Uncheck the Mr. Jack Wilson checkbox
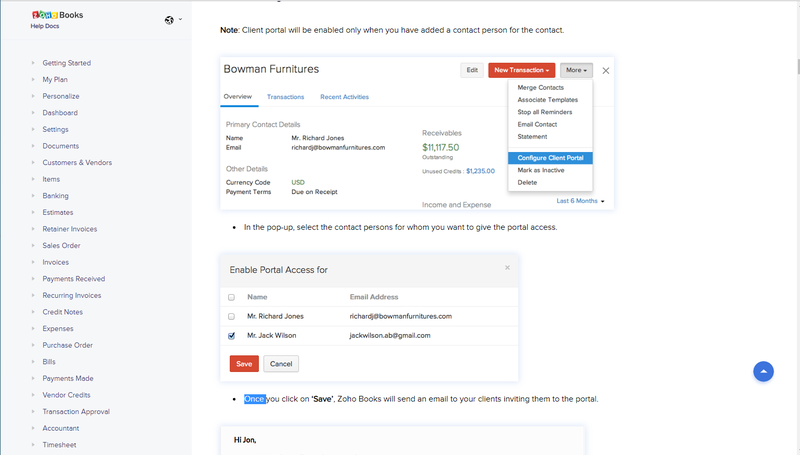Screen dimensions: 800x455 point(232,336)
